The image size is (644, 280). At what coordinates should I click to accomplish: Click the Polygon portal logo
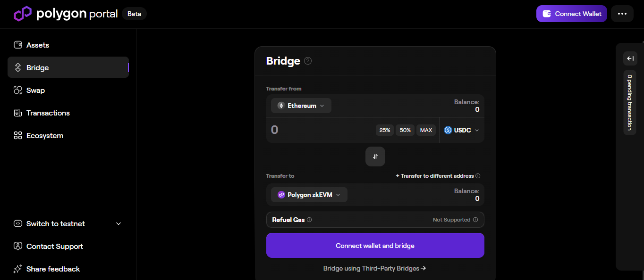point(66,14)
